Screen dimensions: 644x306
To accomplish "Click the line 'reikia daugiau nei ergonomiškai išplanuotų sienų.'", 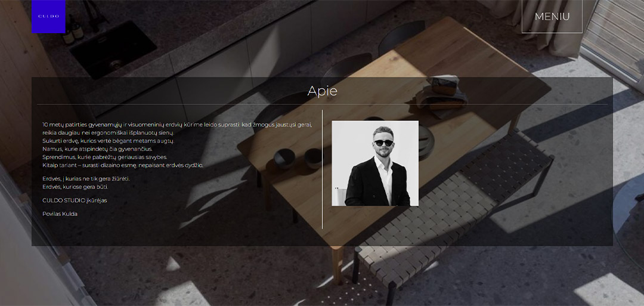I will pos(109,132).
